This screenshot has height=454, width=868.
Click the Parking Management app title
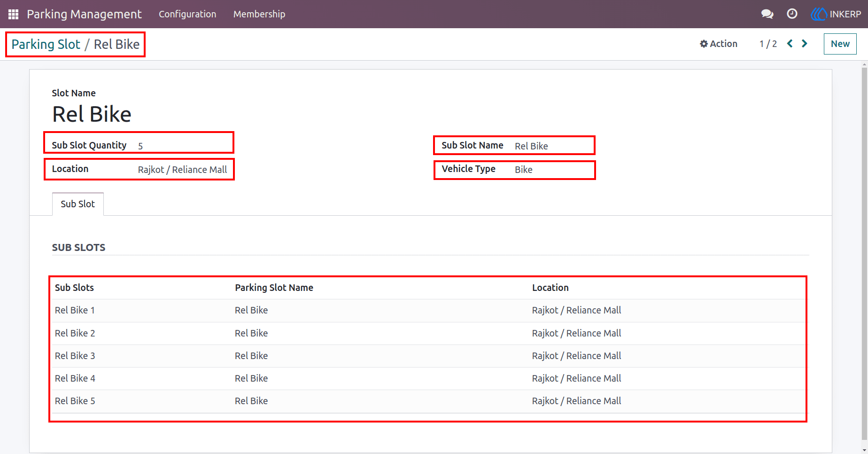click(84, 14)
